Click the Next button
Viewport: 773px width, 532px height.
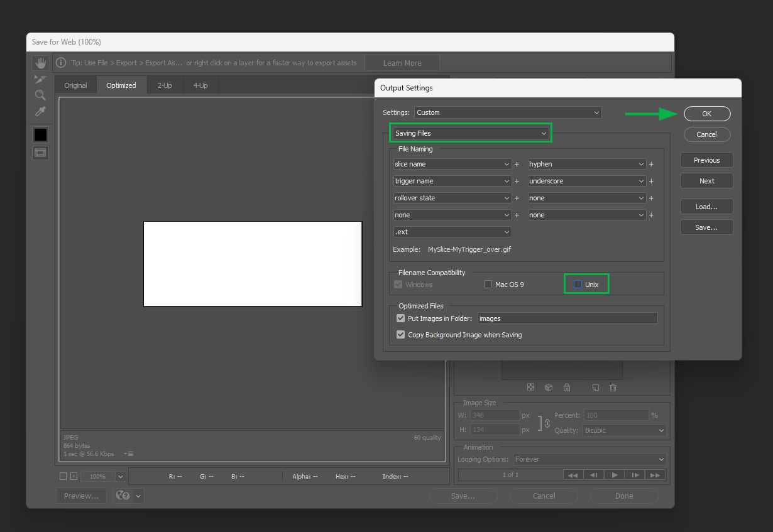(x=707, y=181)
